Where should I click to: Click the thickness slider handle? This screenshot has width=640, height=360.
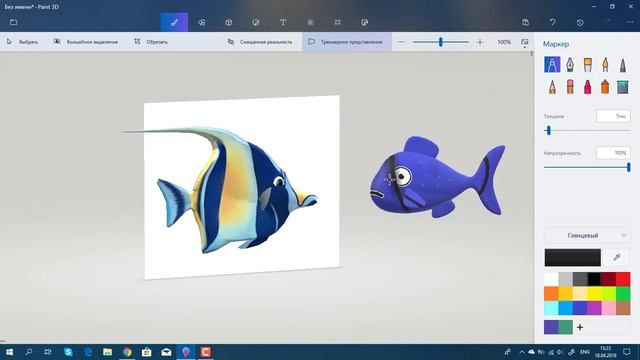click(548, 130)
